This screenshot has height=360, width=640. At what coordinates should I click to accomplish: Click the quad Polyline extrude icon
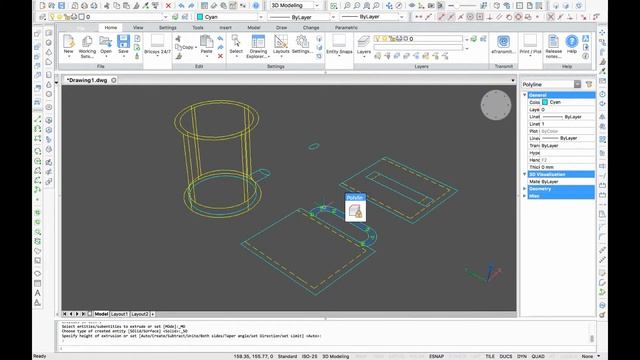click(x=355, y=211)
